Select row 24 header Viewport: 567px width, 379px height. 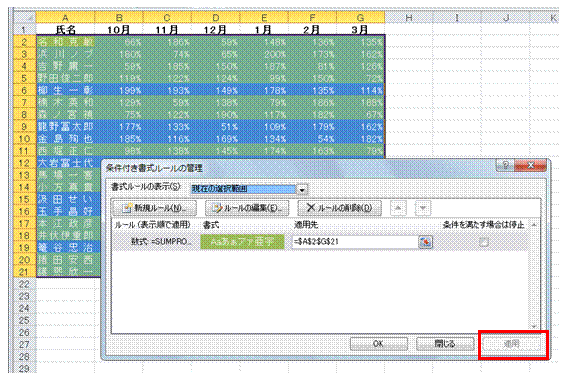(x=25, y=308)
